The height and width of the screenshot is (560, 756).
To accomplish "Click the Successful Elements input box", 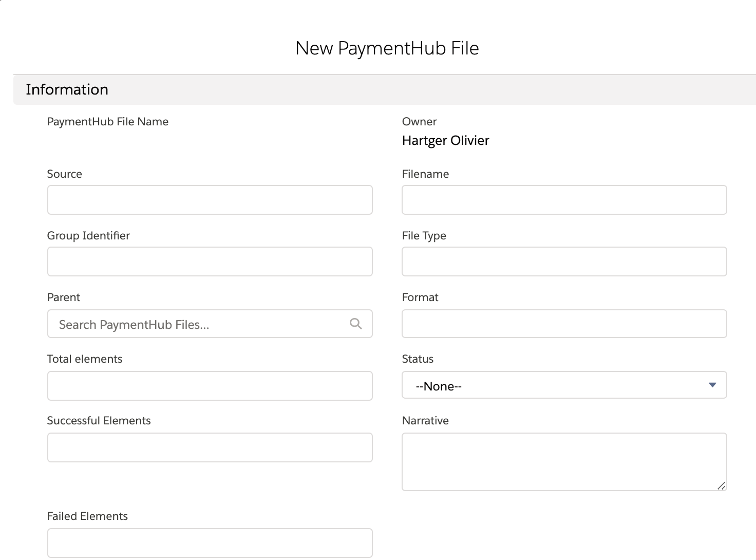I will pos(210,447).
